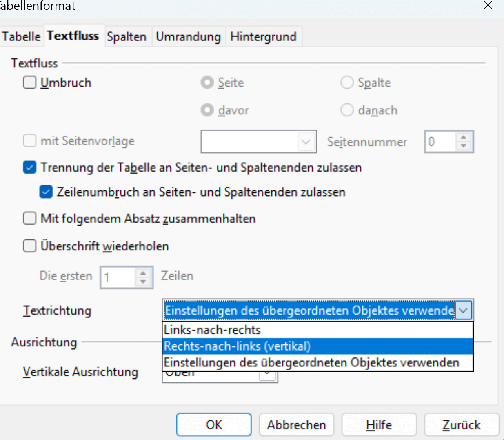Decrease the Seitennummer spinner value
Screen dimensions: 504x440
pyautogui.click(x=463, y=146)
